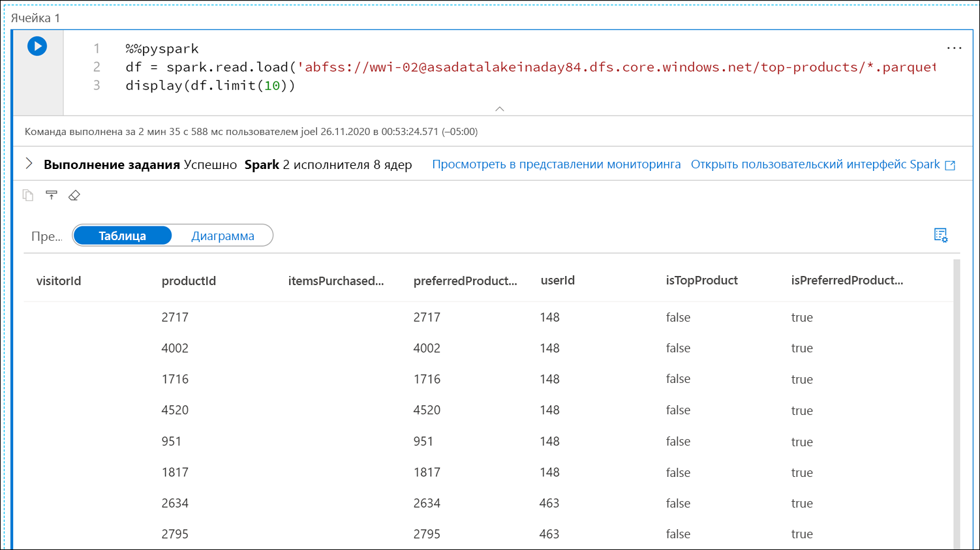Click the true value in the 4520 row

click(x=802, y=410)
